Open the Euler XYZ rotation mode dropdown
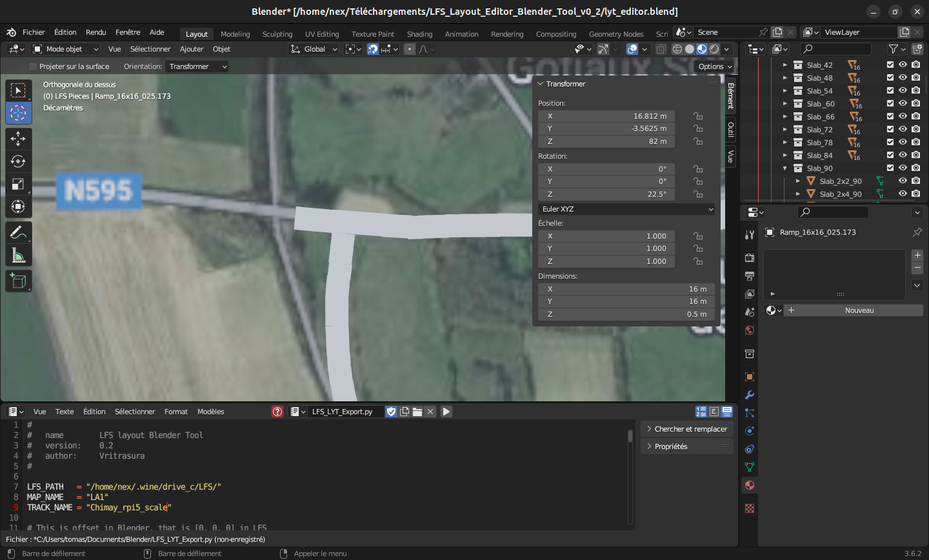 [627, 209]
